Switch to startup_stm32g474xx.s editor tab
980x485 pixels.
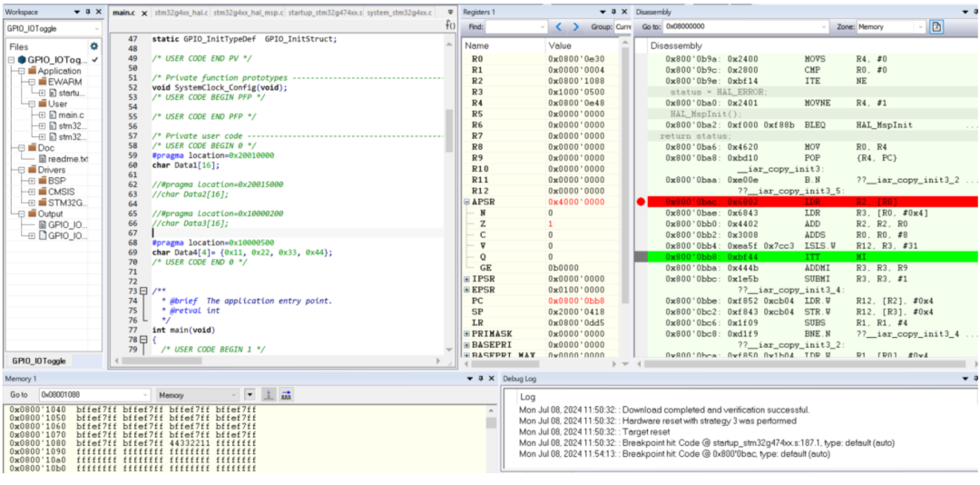click(324, 13)
